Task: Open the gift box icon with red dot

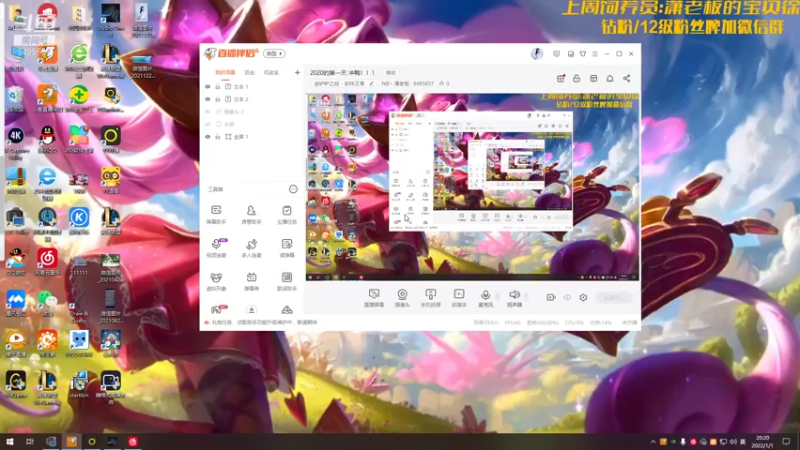Action: tap(561, 79)
